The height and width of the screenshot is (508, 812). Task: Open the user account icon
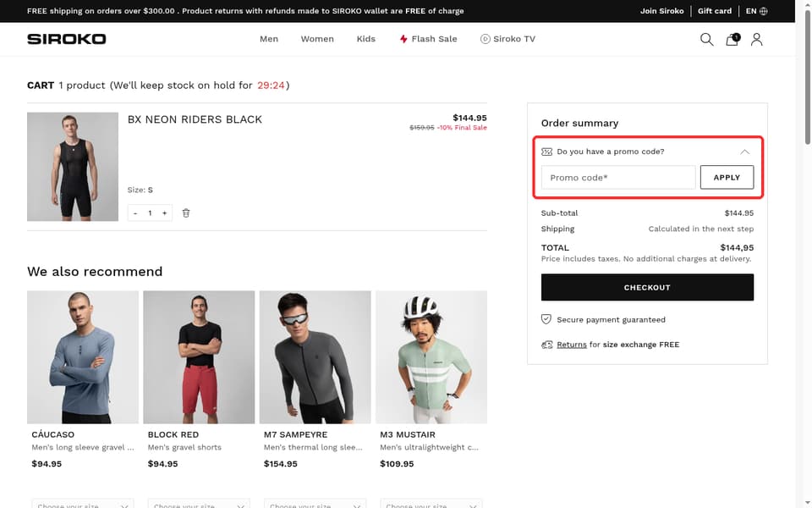[x=756, y=40]
